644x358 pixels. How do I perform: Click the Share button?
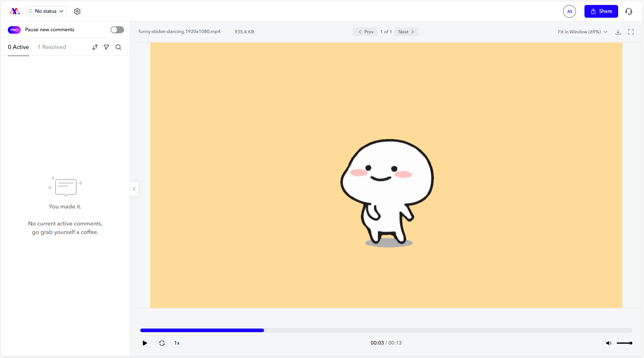tap(601, 11)
